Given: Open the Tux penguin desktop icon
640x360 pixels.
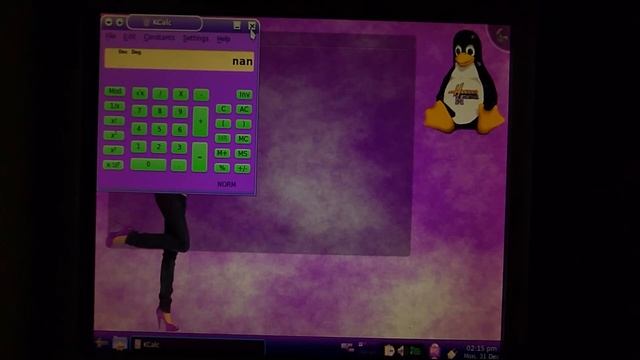Looking at the screenshot, I should coord(464,82).
